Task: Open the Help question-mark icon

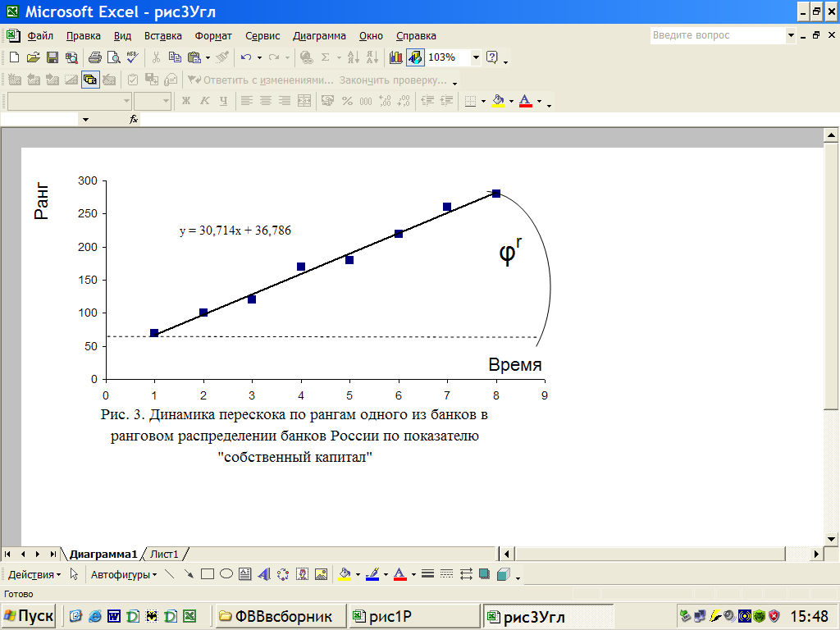Action: tap(492, 57)
